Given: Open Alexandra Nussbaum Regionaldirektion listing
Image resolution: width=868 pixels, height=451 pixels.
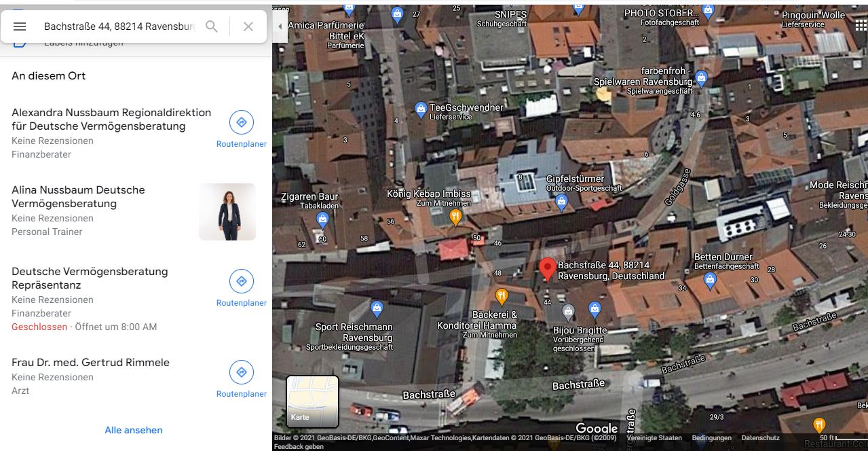Looking at the screenshot, I should click(x=111, y=120).
